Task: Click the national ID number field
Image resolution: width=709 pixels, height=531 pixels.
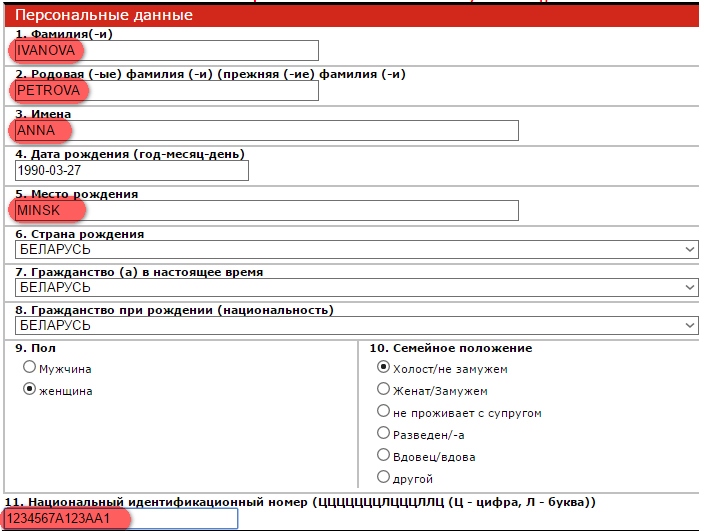Action: tap(121, 518)
